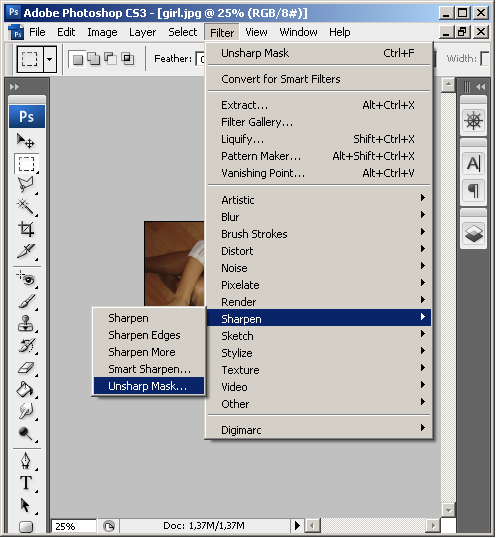Choose Unsharp Mask in Sharpen submenu

point(149,386)
